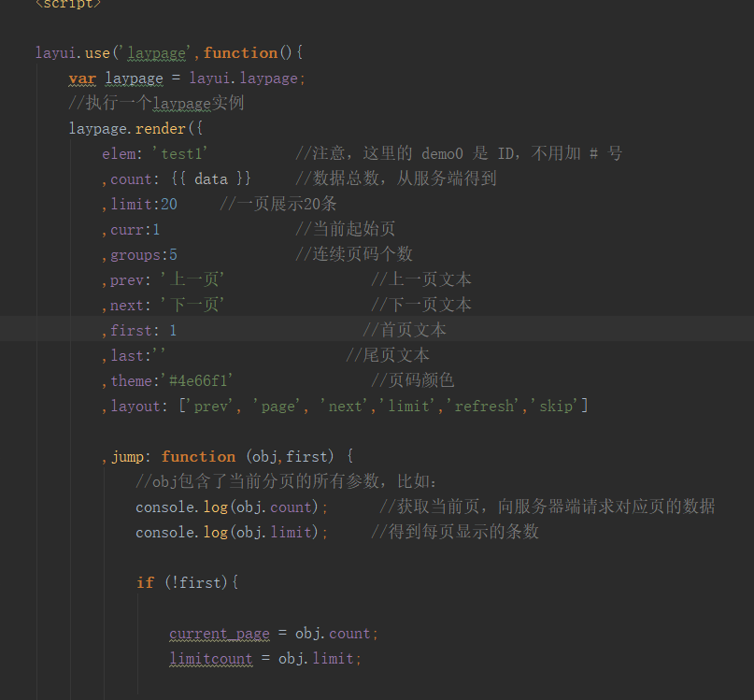Image resolution: width=754 pixels, height=700 pixels.
Task: Click 'page' in the layout array
Action: (277, 407)
